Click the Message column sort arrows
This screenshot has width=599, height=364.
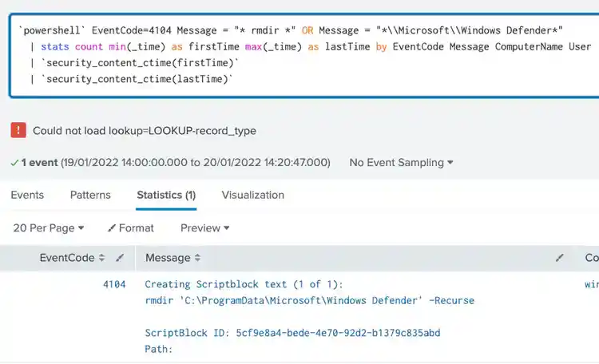point(197,258)
